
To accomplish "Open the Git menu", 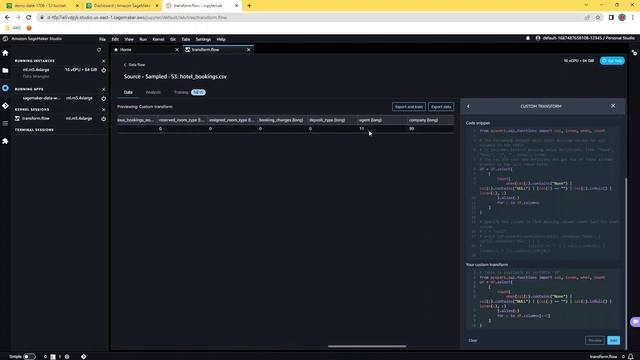I will pos(173,39).
